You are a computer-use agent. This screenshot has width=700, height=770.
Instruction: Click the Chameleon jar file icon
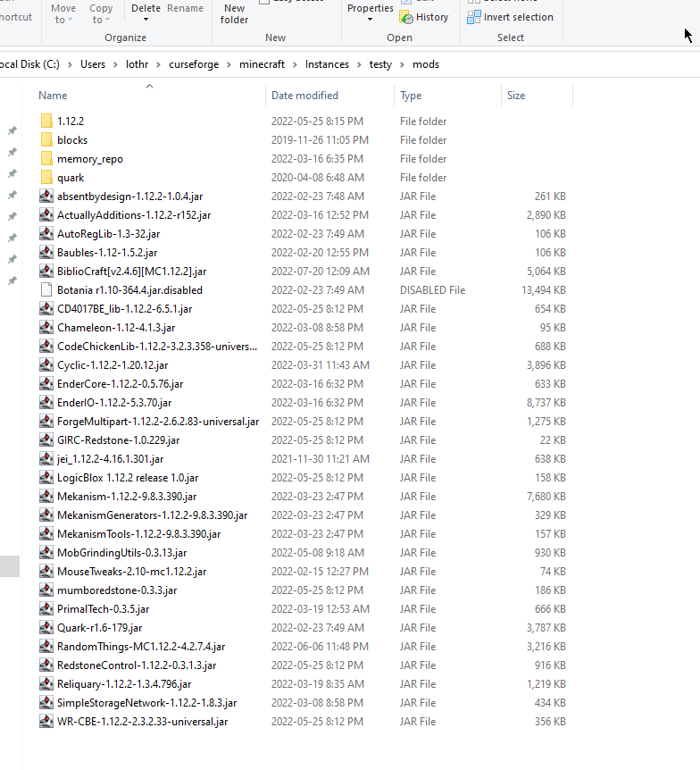click(x=46, y=328)
